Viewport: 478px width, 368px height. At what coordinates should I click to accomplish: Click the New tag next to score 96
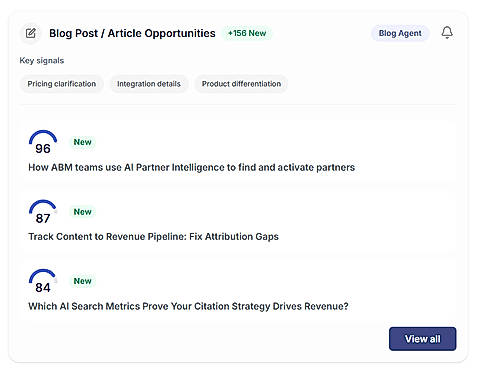click(82, 142)
